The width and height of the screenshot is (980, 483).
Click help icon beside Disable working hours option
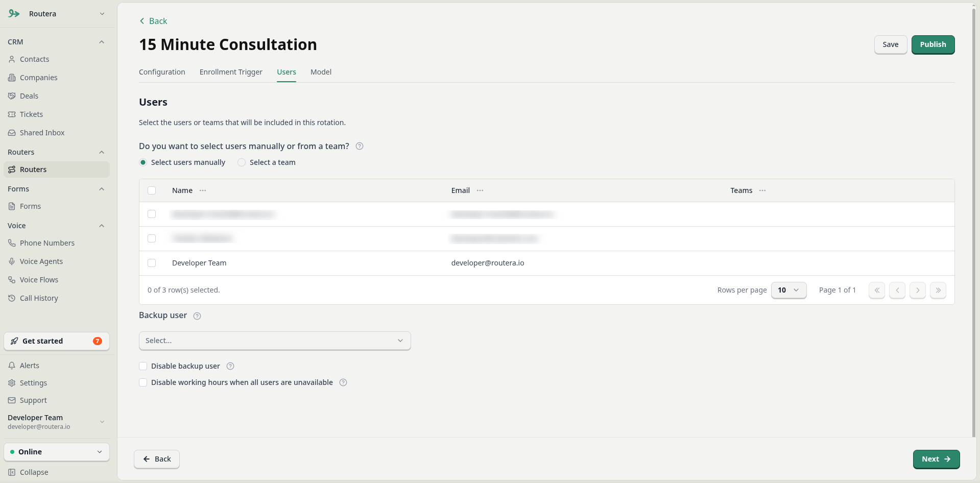click(x=343, y=382)
